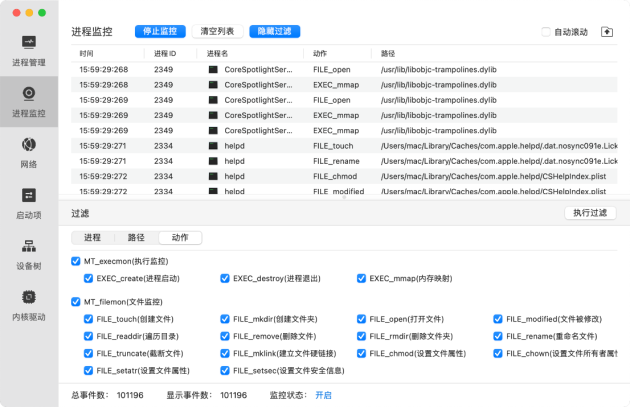
Task: Click the 开启 monitoring status text
Action: tap(323, 395)
